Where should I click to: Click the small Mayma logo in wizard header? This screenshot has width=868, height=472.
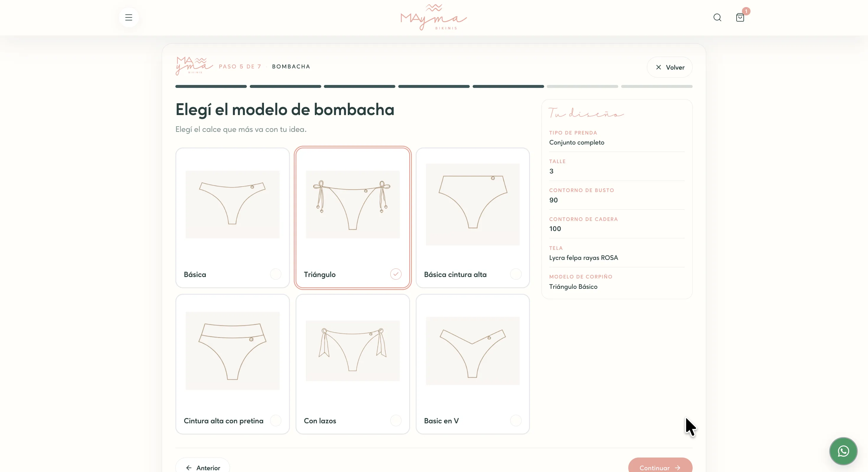click(x=194, y=66)
